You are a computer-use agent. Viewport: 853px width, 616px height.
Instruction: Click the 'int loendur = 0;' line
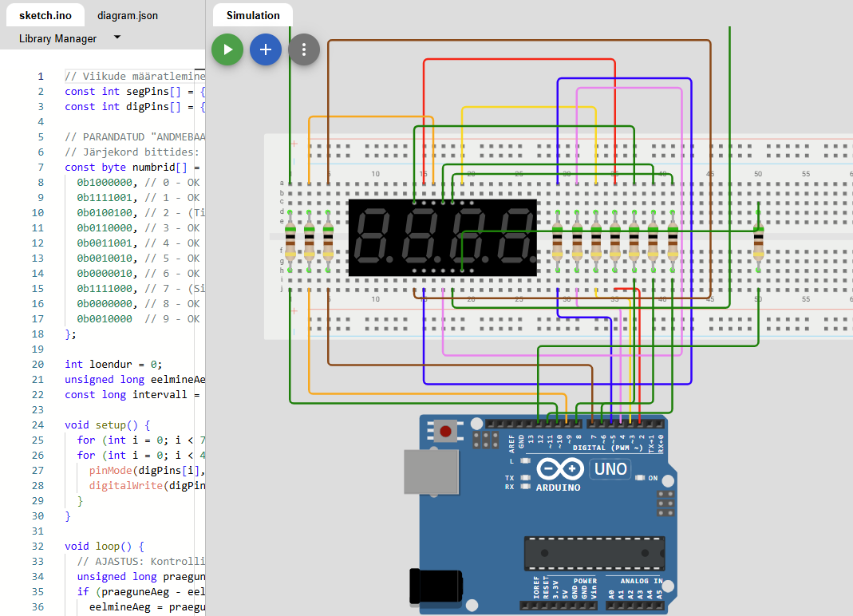[113, 364]
